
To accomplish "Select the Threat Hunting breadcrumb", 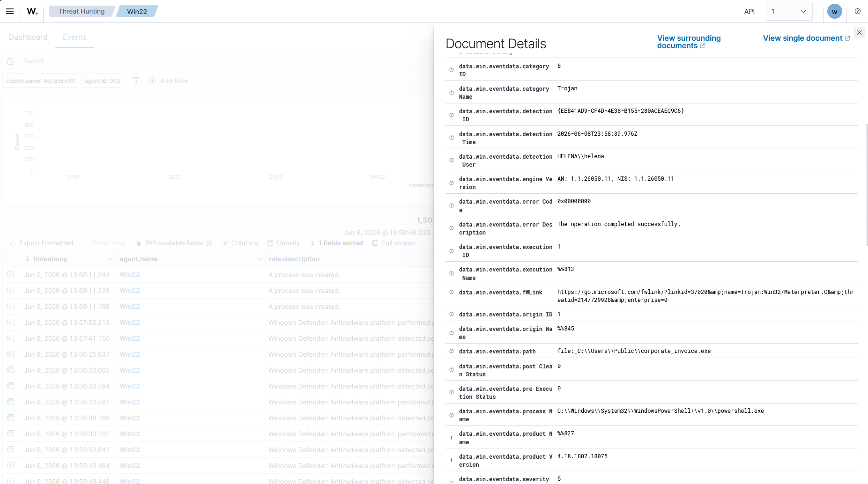I will 82,11.
